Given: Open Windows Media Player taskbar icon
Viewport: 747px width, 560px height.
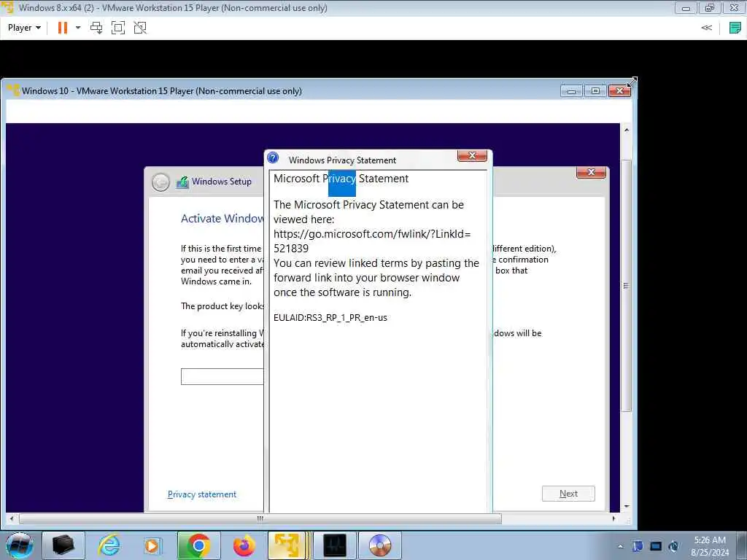Looking at the screenshot, I should coord(152,545).
